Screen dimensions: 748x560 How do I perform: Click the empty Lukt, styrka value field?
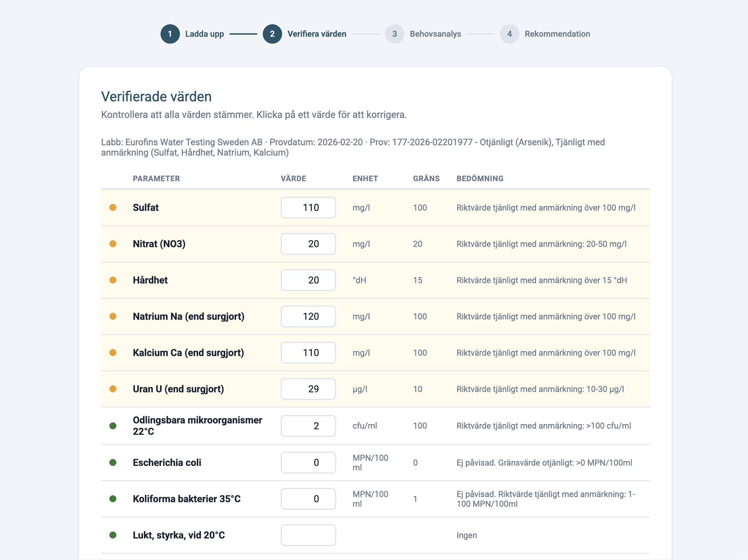308,535
